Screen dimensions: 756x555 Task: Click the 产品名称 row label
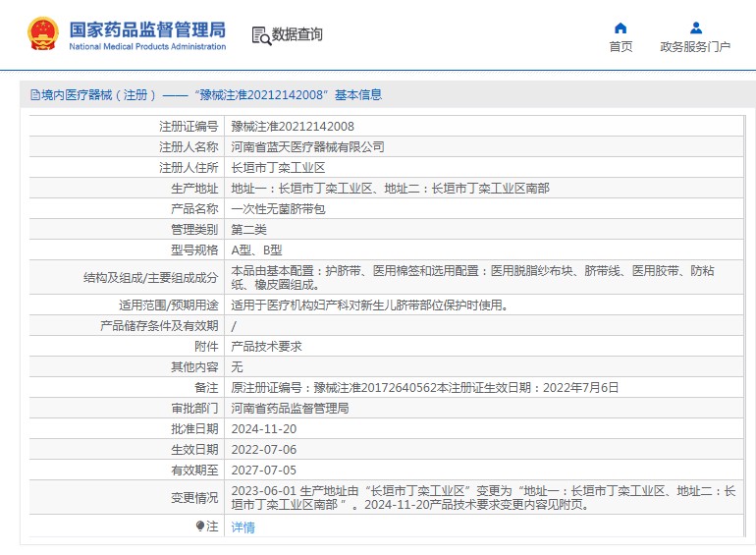[x=194, y=209]
